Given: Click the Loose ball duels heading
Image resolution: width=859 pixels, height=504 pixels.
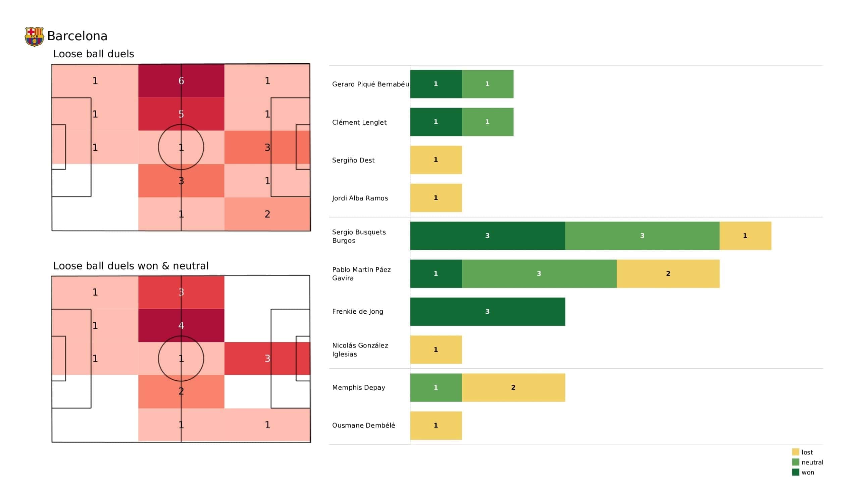Looking at the screenshot, I should pos(94,54).
